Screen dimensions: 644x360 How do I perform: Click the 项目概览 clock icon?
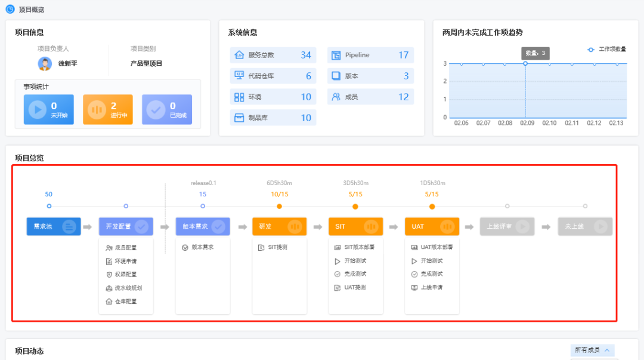coord(10,10)
